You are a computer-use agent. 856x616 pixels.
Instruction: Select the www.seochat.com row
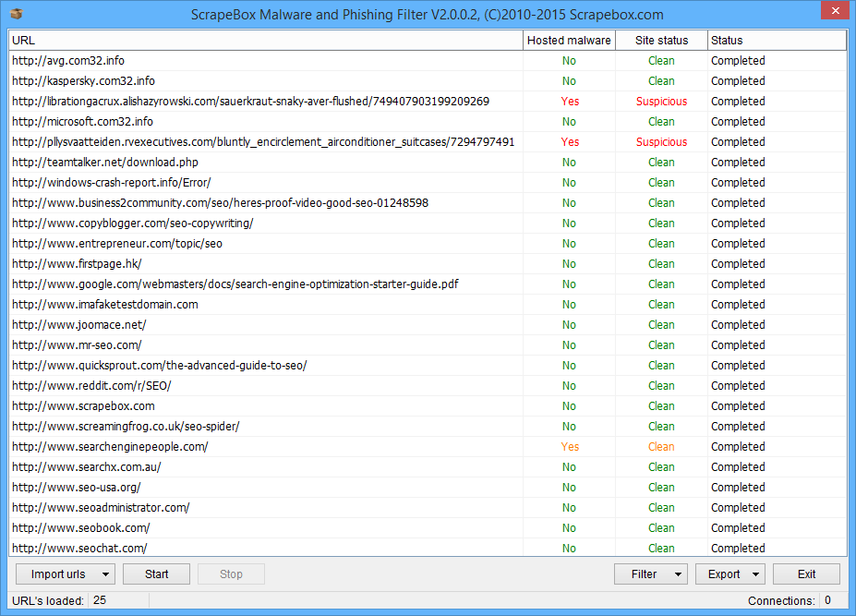(79, 549)
